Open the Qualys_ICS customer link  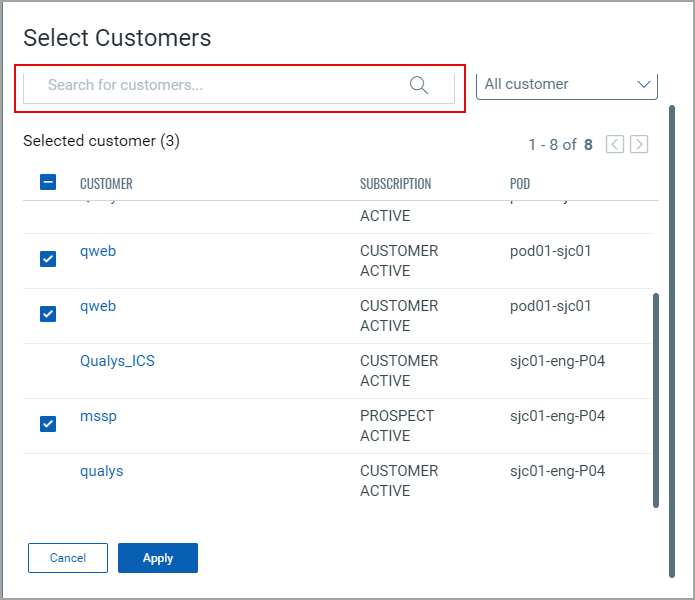tap(117, 361)
